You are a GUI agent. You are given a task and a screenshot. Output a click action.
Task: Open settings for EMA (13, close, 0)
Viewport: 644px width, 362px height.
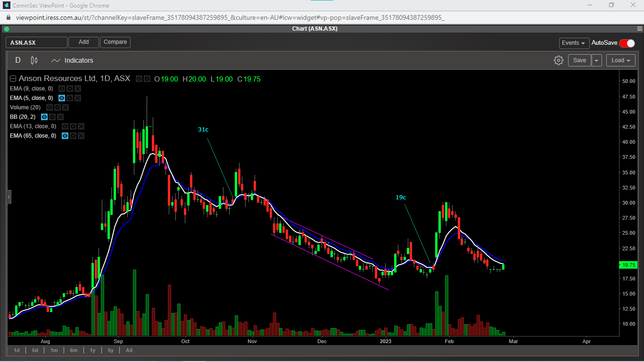click(x=73, y=126)
